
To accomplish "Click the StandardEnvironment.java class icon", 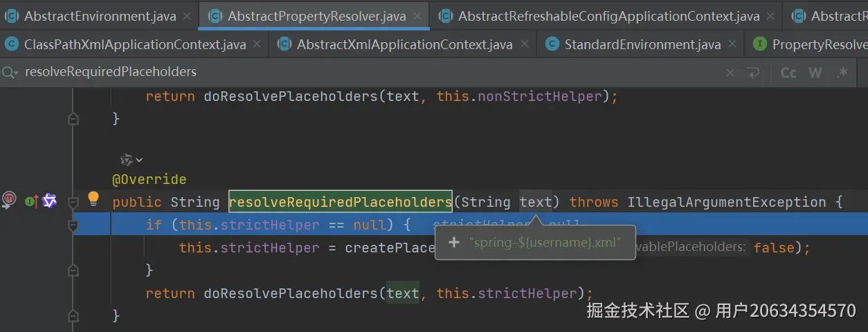I will tap(552, 44).
